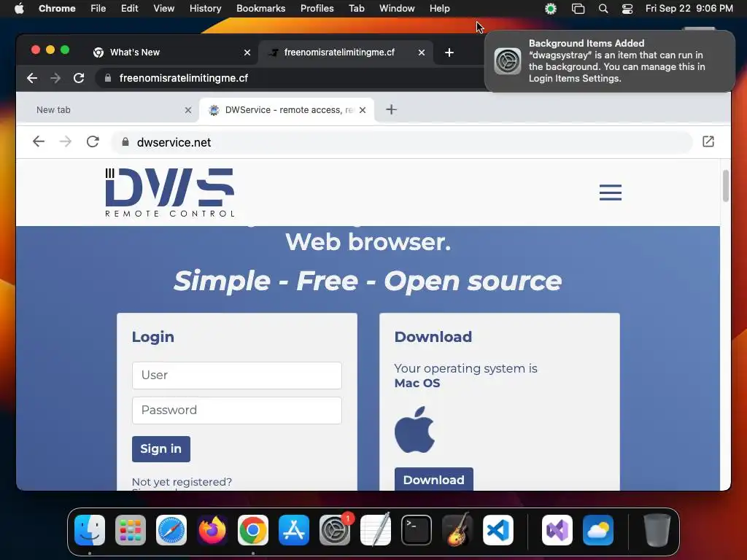Viewport: 747px width, 560px height.
Task: Open the Profiles menu
Action: pos(317,8)
